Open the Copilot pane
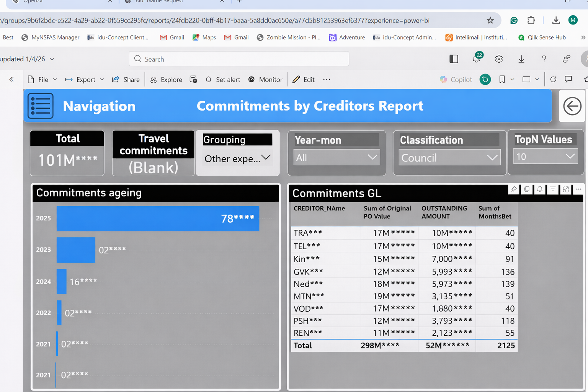 (456, 79)
